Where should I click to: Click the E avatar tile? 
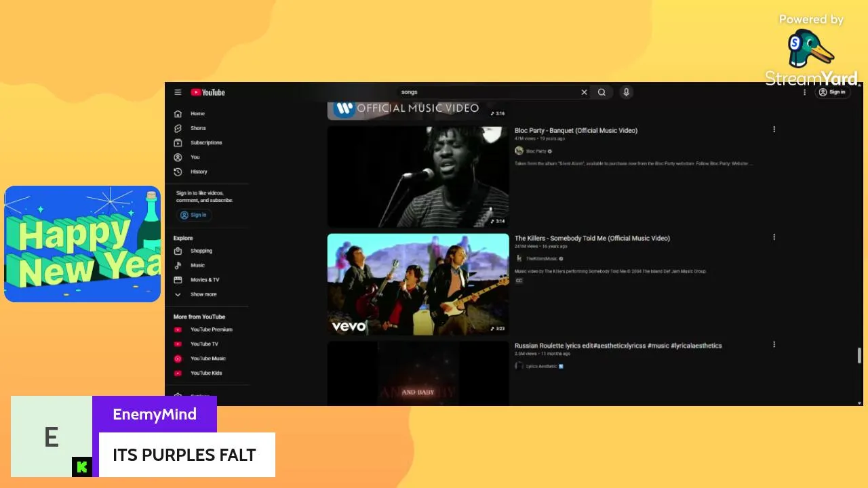[x=52, y=436]
